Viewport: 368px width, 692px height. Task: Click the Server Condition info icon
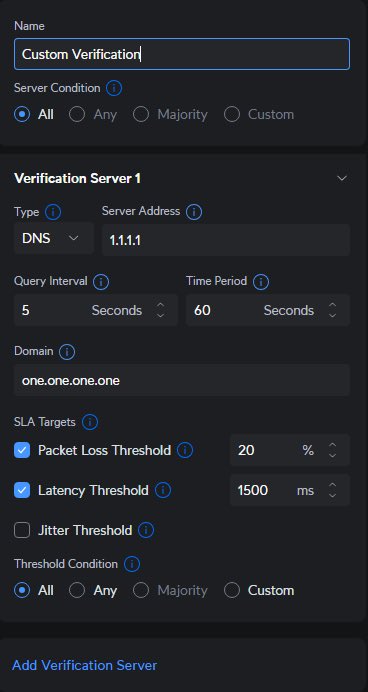[114, 88]
